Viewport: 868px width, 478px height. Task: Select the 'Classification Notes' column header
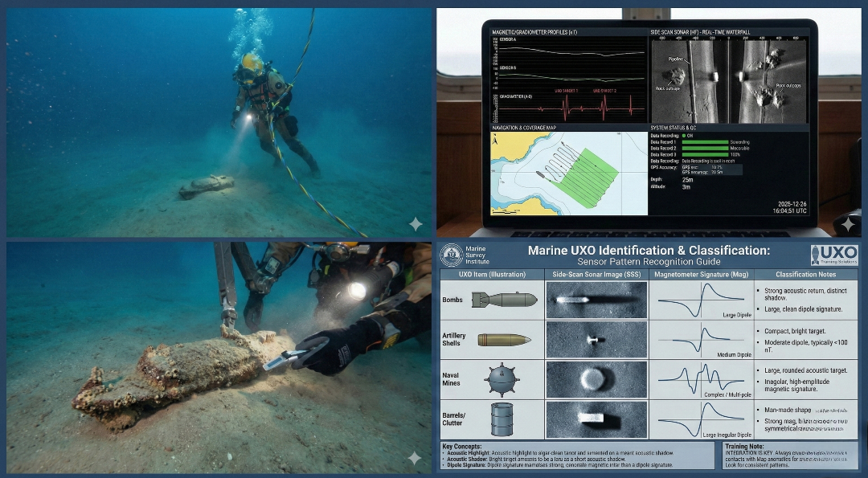(806, 275)
